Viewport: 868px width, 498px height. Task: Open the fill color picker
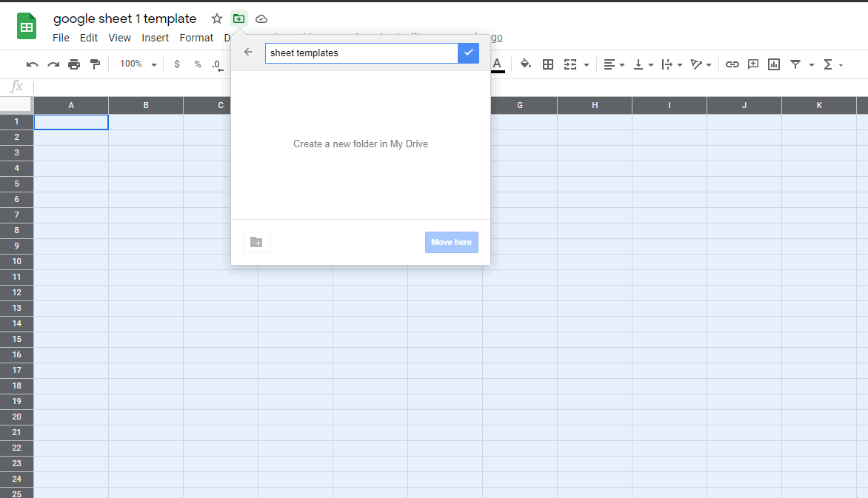pos(526,64)
